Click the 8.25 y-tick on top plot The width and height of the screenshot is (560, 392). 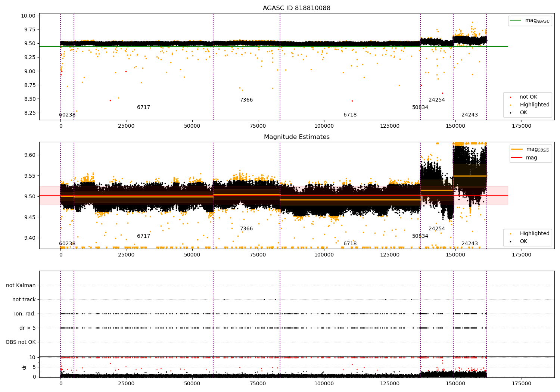(x=29, y=113)
